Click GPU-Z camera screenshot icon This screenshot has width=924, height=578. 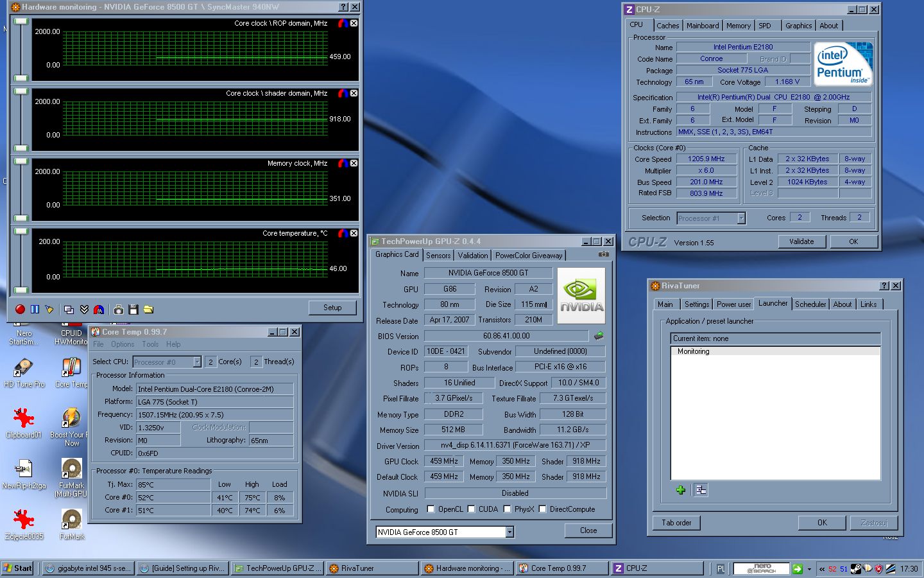pos(603,254)
